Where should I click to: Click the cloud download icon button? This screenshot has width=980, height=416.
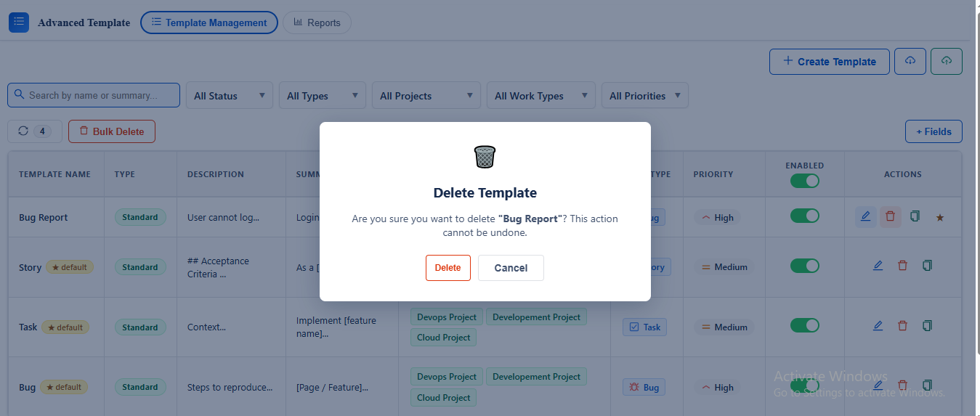coord(910,61)
